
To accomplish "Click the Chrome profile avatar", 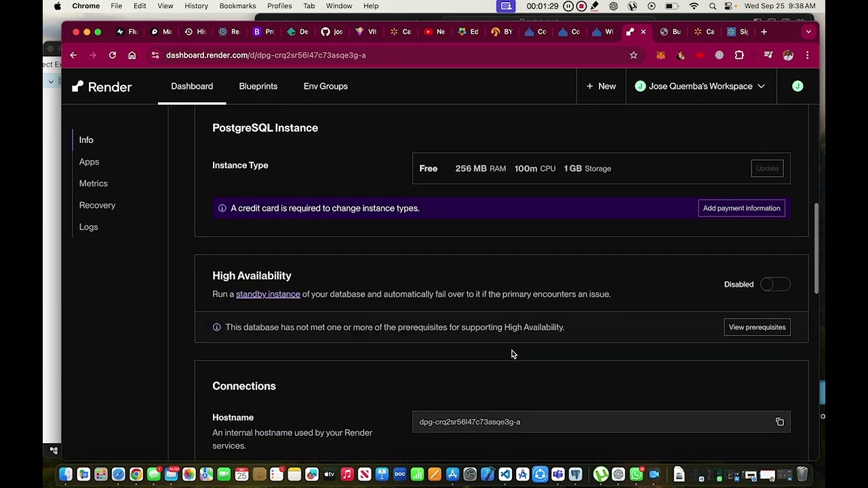I will click(788, 55).
